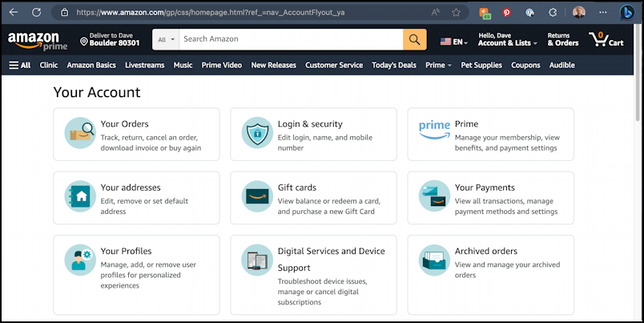Open Today's Deals in nav bar

point(394,65)
